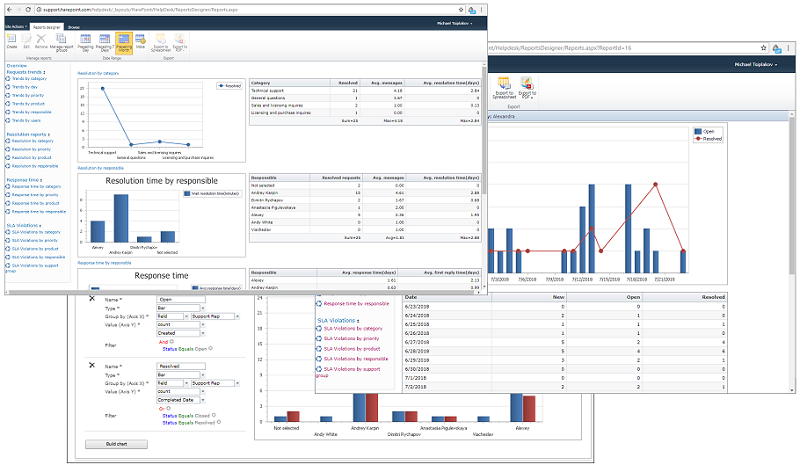
Task: Open Support Rep dropdown for Resolved series
Action: 237,383
